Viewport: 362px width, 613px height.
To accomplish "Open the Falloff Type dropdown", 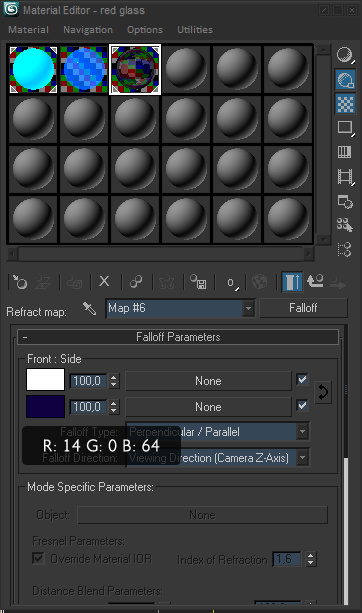I will pyautogui.click(x=302, y=432).
